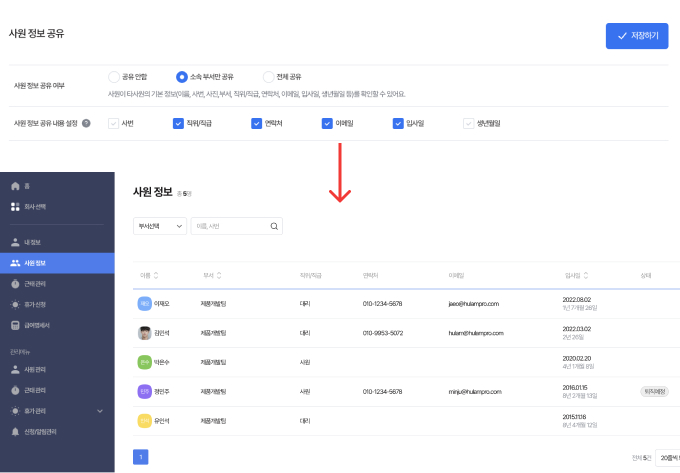
Task: Click the 신청/알림관리 bell icon
Action: [15, 432]
